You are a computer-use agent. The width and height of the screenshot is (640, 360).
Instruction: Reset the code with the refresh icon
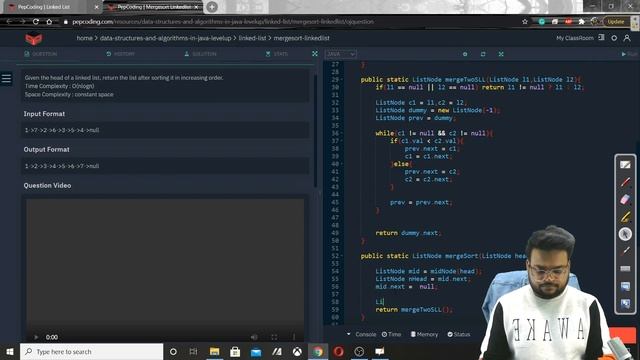(483, 54)
